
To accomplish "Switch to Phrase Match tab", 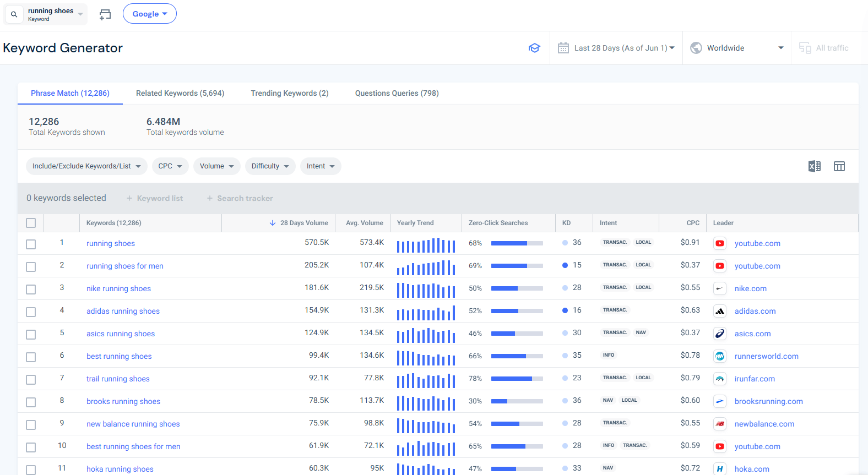I will (70, 93).
